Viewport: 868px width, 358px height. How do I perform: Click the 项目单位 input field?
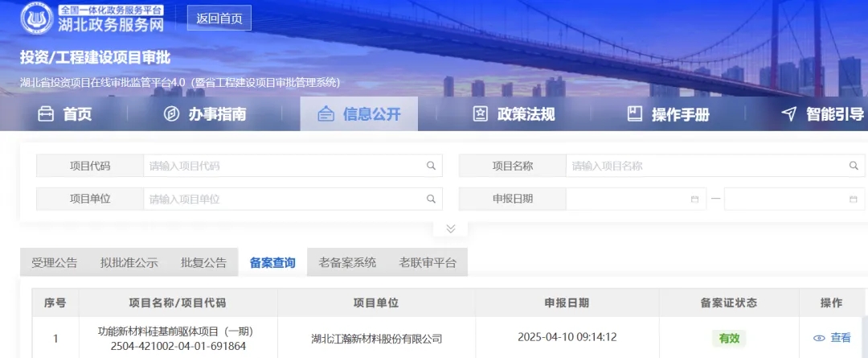(293, 199)
